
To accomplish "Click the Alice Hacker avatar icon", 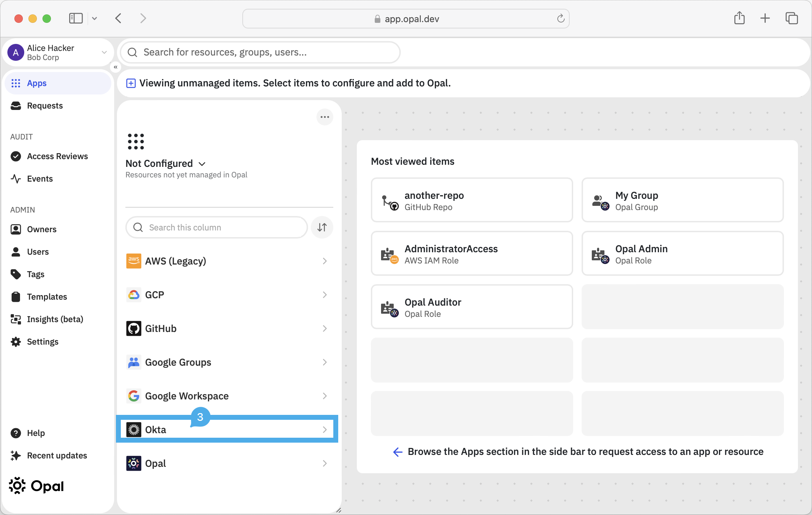I will pos(16,52).
